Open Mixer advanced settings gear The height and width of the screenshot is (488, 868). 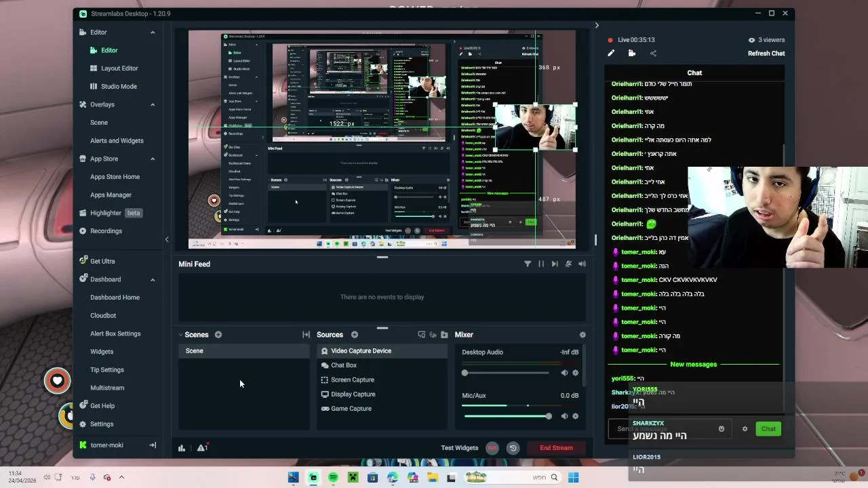(x=583, y=335)
